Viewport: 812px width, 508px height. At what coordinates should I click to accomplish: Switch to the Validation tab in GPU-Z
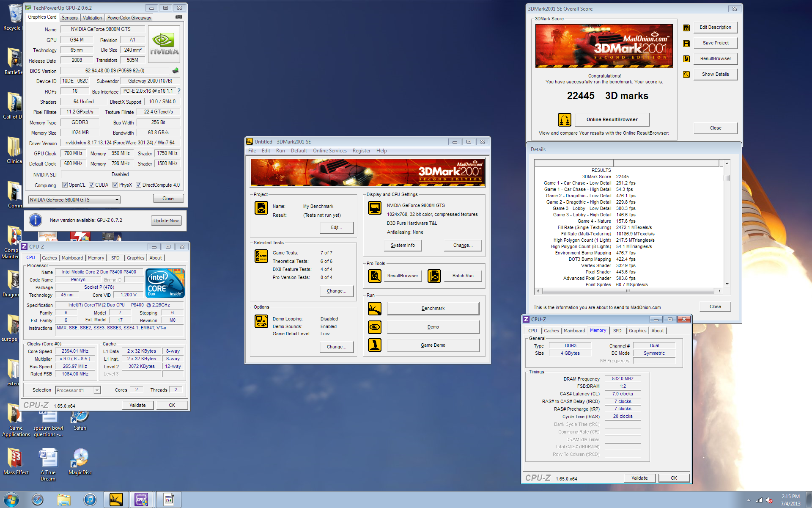tap(92, 18)
